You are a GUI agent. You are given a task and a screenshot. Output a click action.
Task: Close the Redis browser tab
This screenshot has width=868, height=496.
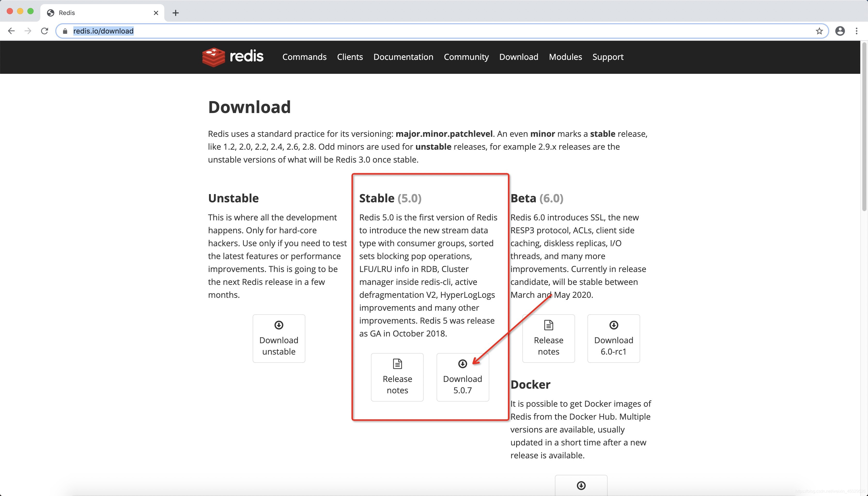coord(156,13)
